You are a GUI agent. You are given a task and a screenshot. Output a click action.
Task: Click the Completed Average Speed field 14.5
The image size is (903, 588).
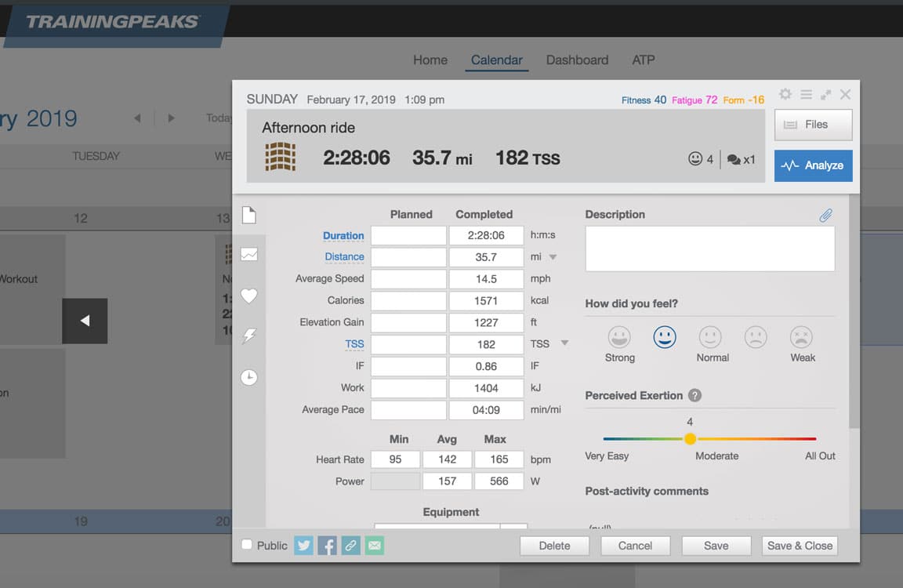[x=486, y=279]
